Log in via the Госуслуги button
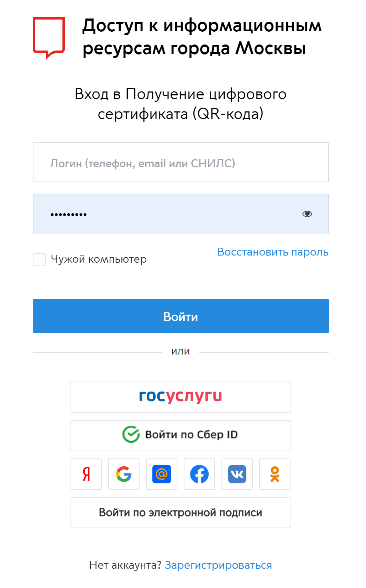366x588 pixels. pos(181,397)
